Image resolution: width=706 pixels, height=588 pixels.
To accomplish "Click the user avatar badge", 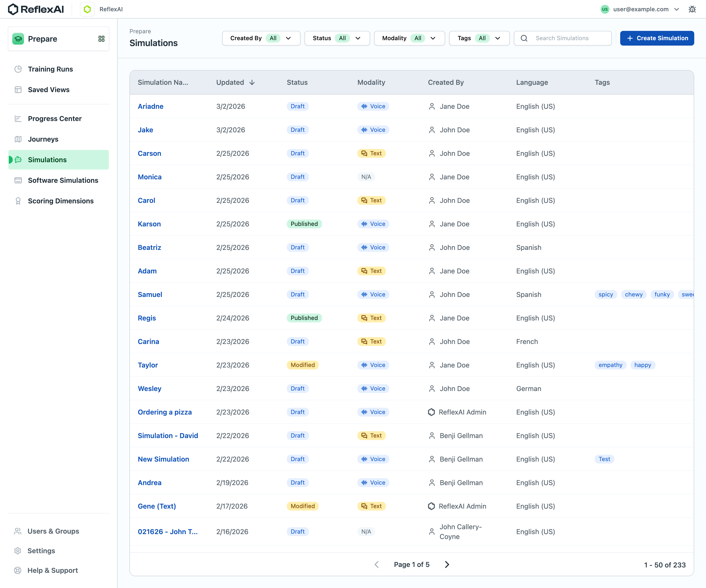I will [605, 9].
